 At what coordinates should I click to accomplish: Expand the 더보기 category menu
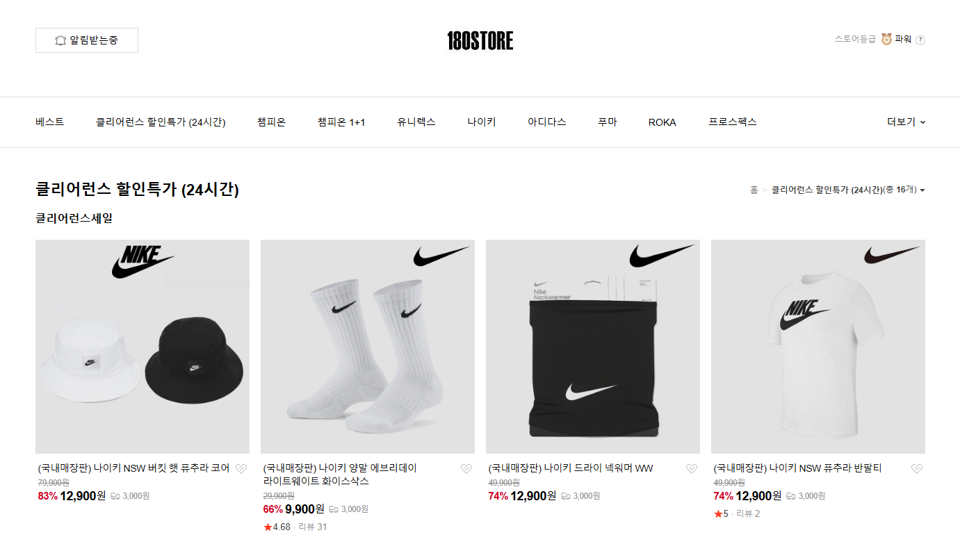(x=906, y=122)
